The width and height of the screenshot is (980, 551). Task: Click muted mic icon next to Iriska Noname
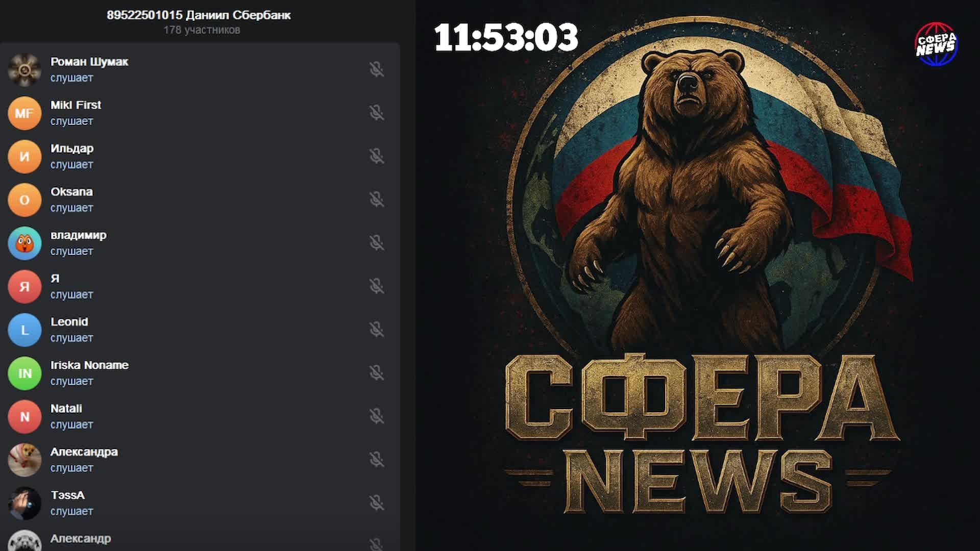(377, 373)
